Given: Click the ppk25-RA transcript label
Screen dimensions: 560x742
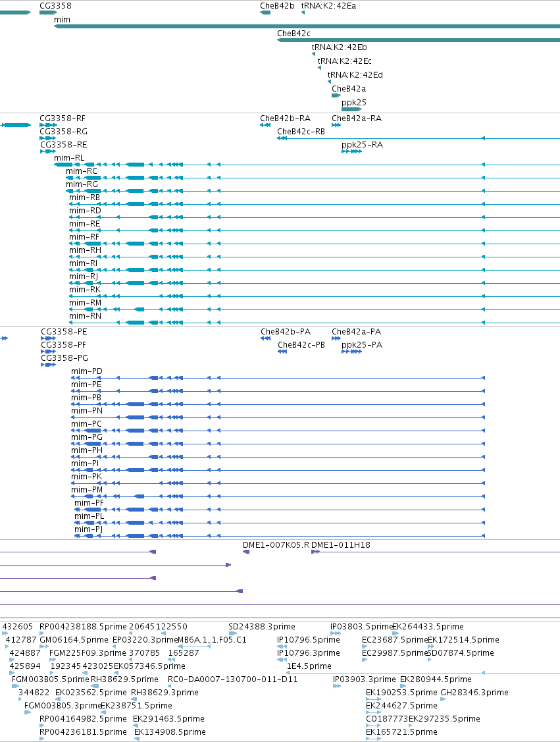Looking at the screenshot, I should click(x=363, y=144).
